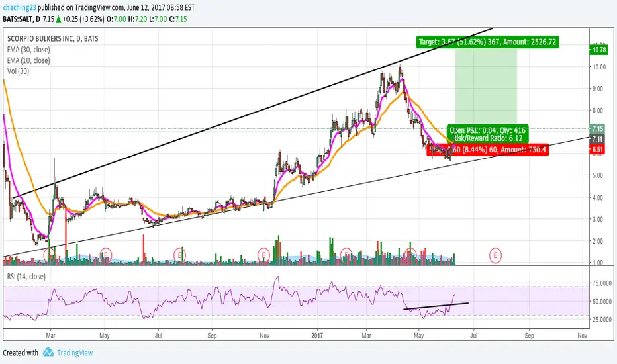Click the 5.00 price scale label

[x=598, y=175]
